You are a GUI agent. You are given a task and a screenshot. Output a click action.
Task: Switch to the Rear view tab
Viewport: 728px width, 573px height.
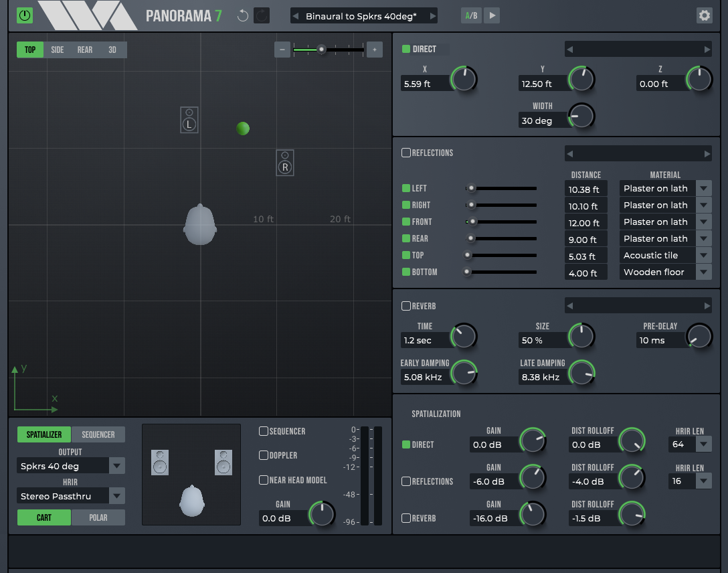(85, 50)
